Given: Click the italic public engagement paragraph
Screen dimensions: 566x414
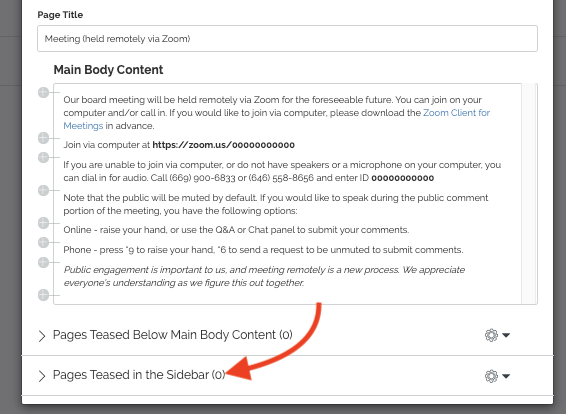Looking at the screenshot, I should point(264,276).
